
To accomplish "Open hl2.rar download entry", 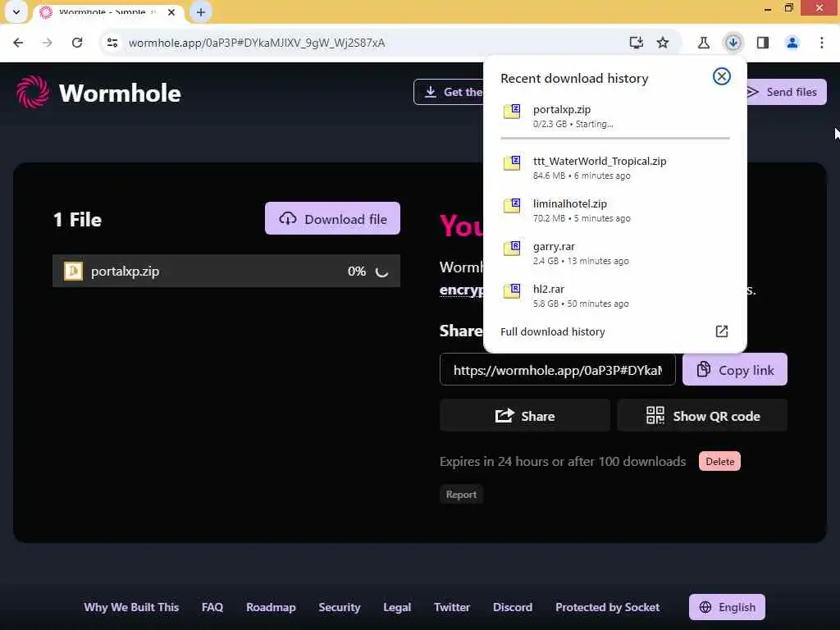I will (614, 295).
